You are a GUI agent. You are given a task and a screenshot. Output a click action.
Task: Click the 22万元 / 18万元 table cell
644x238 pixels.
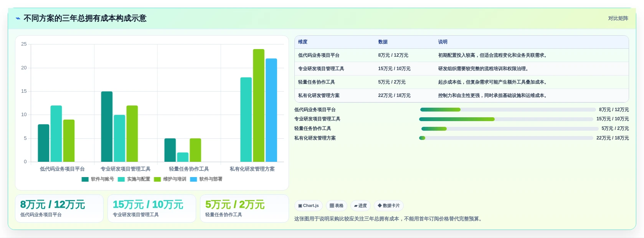point(394,95)
